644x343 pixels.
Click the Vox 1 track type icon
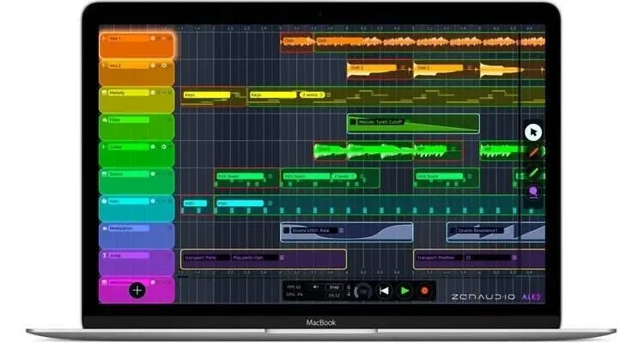tap(104, 38)
